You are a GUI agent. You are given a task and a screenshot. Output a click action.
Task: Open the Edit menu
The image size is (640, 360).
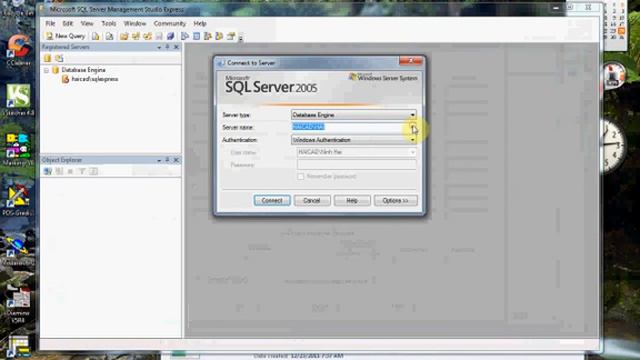[68, 23]
